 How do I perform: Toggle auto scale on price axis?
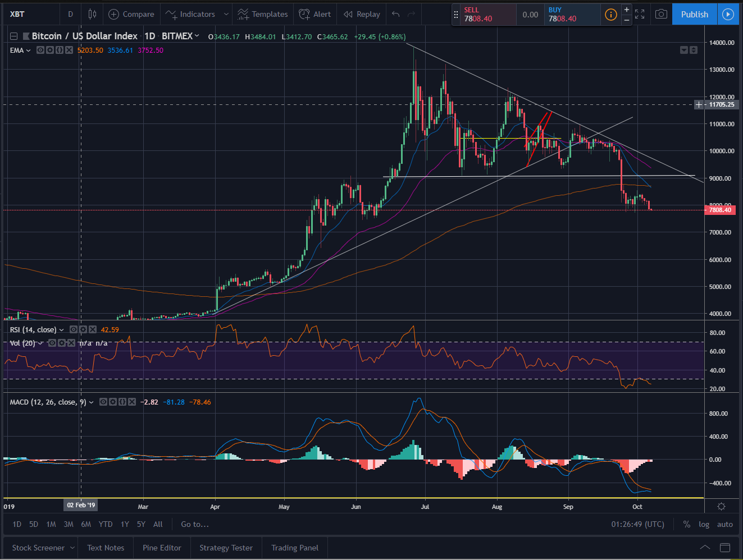tap(725, 524)
